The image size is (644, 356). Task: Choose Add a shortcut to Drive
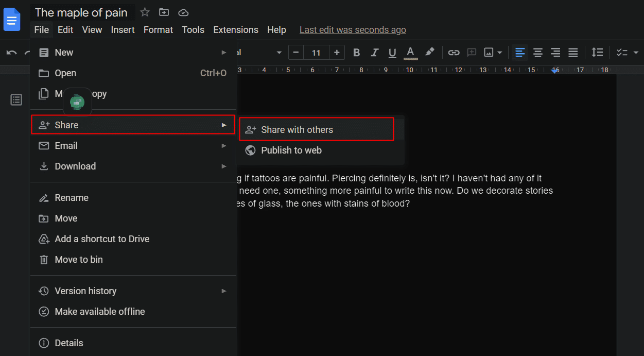pos(133,239)
